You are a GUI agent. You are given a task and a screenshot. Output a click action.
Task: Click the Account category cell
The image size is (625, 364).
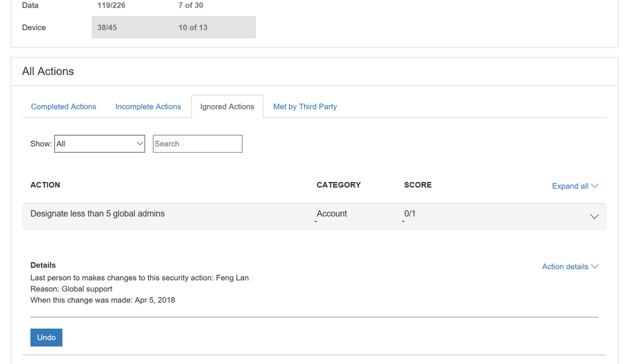pyautogui.click(x=332, y=214)
